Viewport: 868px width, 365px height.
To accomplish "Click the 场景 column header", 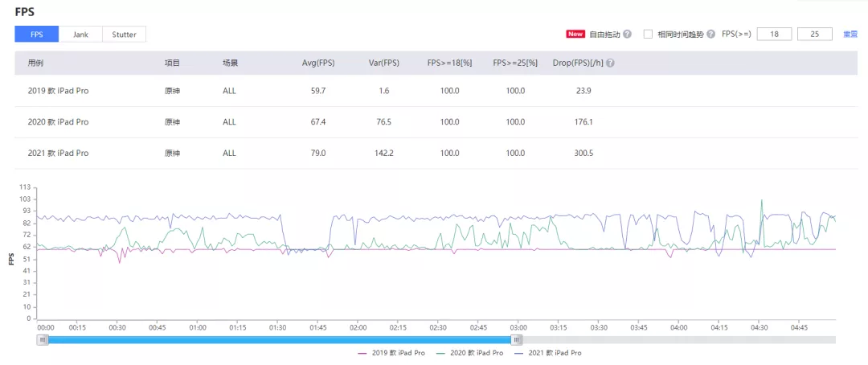I will [x=231, y=64].
